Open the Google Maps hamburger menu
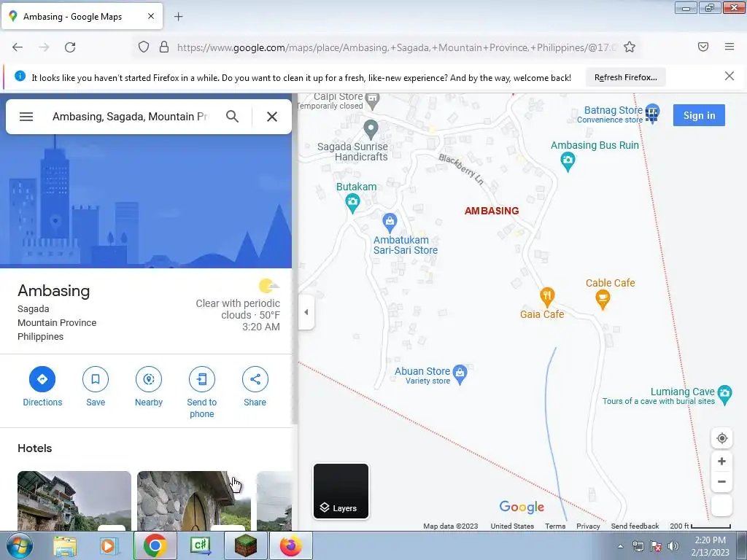Viewport: 747px width, 560px height. click(x=26, y=117)
